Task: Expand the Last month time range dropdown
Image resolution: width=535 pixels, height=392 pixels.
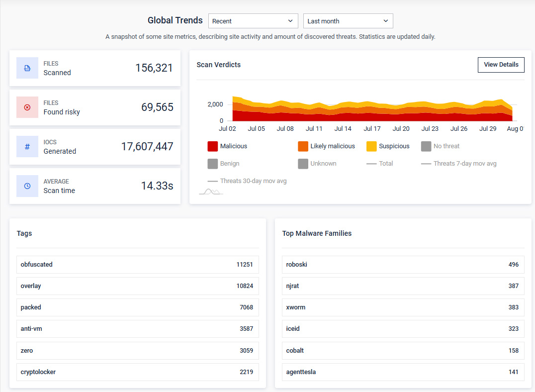Action: pos(348,21)
